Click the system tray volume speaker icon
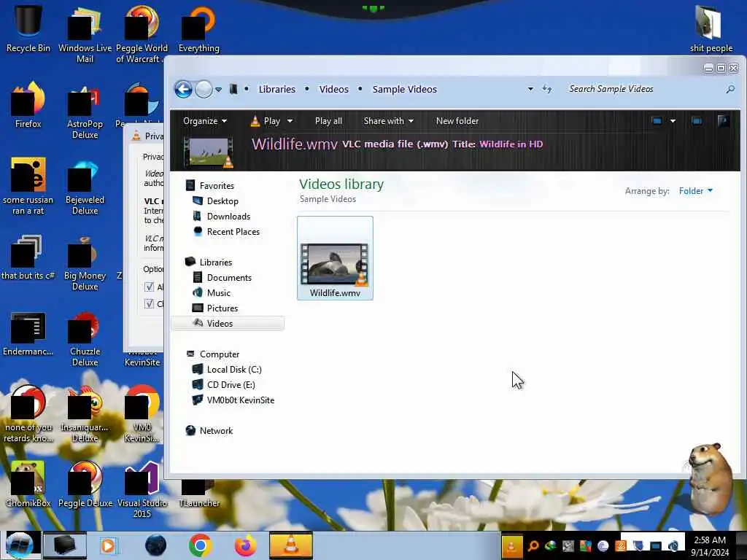Screen dimensions: 747x560 pyautogui.click(x=673, y=545)
